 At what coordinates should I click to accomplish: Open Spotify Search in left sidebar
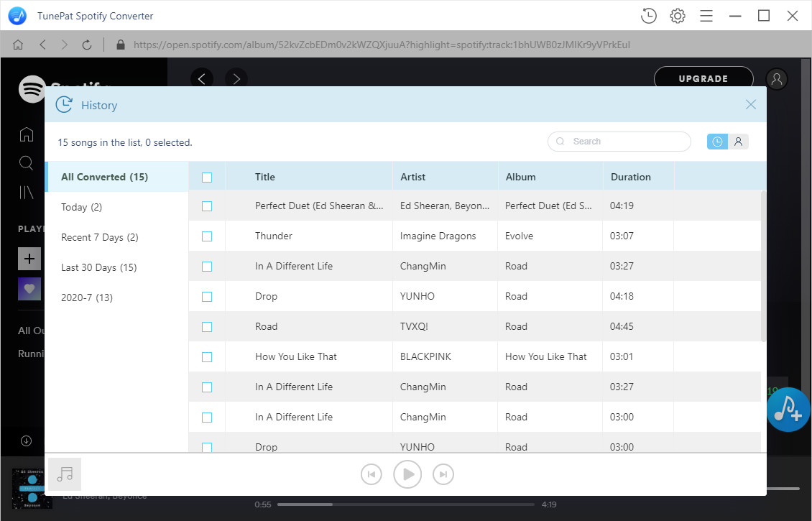tap(27, 163)
